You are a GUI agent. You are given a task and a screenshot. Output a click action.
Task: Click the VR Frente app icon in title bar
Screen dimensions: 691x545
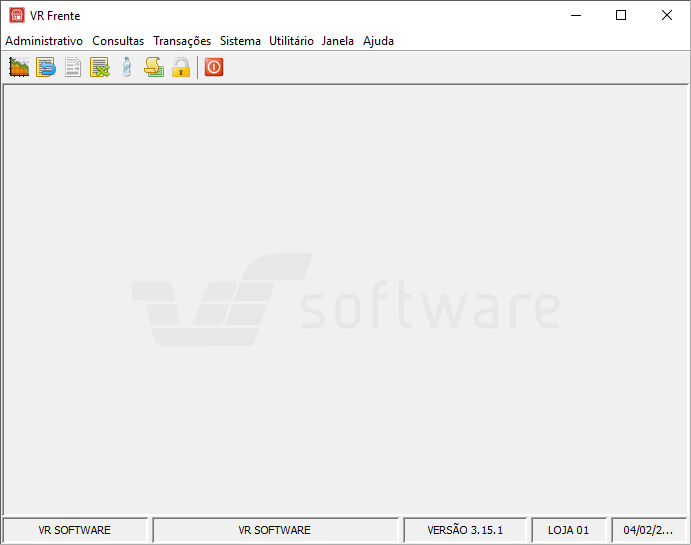click(x=17, y=15)
